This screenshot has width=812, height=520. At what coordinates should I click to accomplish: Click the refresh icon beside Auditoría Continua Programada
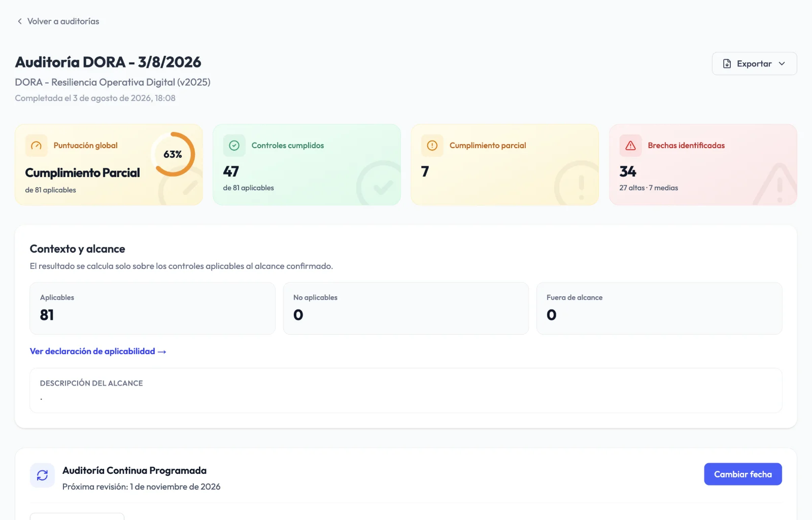[42, 475]
